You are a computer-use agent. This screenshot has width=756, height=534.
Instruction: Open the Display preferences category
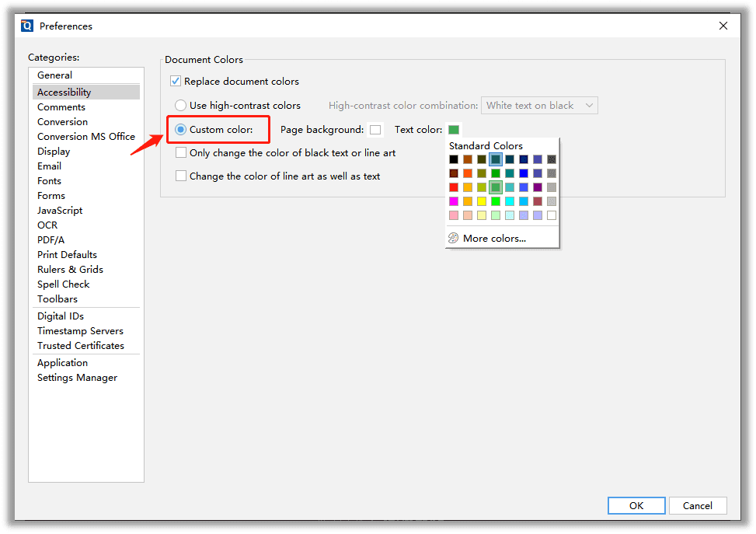tap(53, 151)
